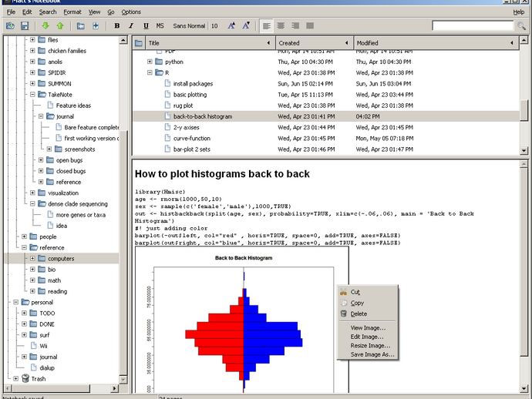Choose Resize Image... in context menu
This screenshot has width=532, height=399.
pyautogui.click(x=368, y=345)
